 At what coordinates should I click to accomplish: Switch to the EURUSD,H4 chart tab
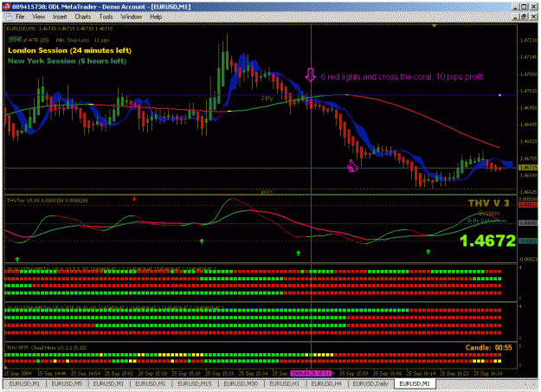[326, 383]
